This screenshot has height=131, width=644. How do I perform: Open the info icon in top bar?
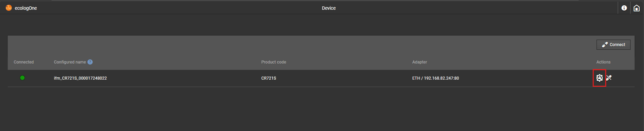click(x=624, y=8)
